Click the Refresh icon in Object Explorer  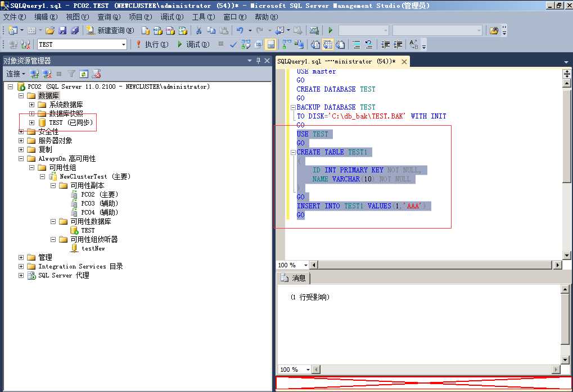[84, 75]
